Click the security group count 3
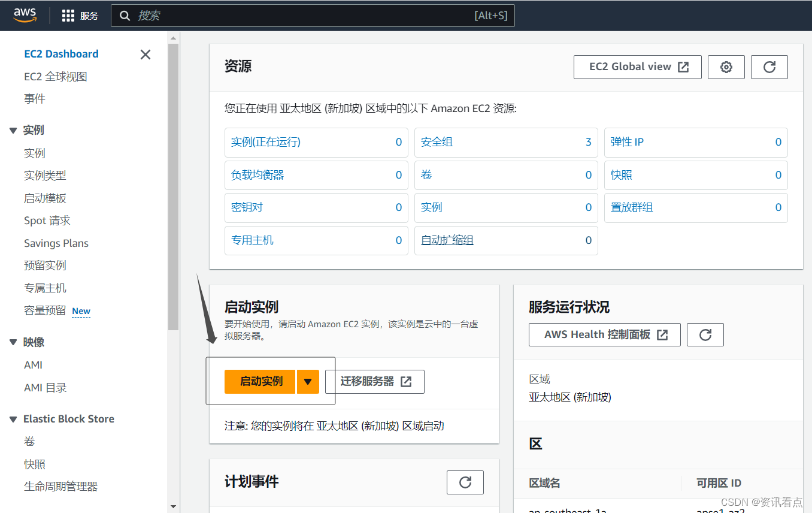812x513 pixels. (x=589, y=142)
